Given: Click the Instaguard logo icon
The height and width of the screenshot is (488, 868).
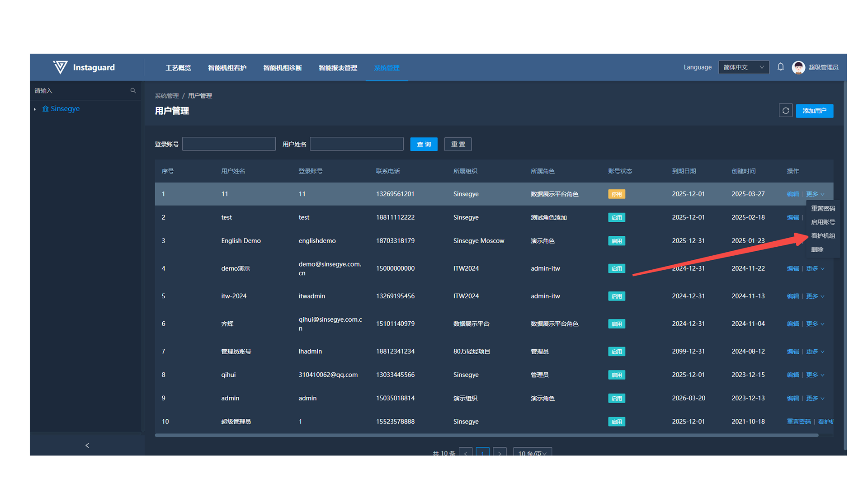Looking at the screenshot, I should [60, 67].
